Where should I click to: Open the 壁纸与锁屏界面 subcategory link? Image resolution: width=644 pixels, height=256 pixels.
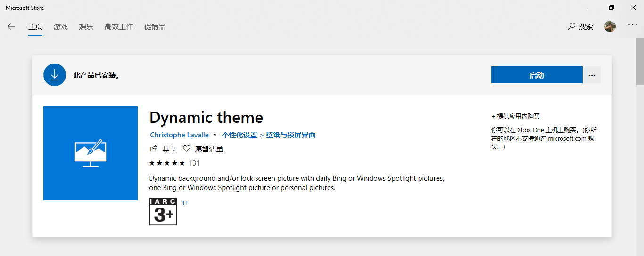coord(290,135)
